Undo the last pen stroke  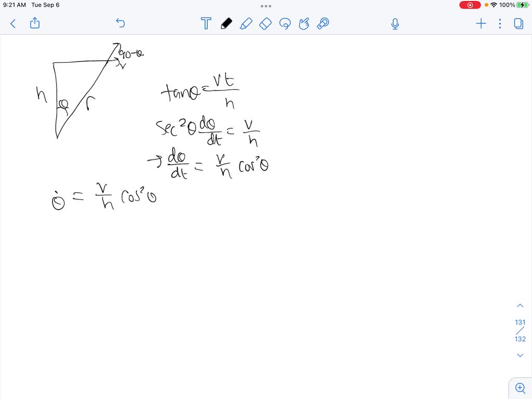tap(120, 23)
